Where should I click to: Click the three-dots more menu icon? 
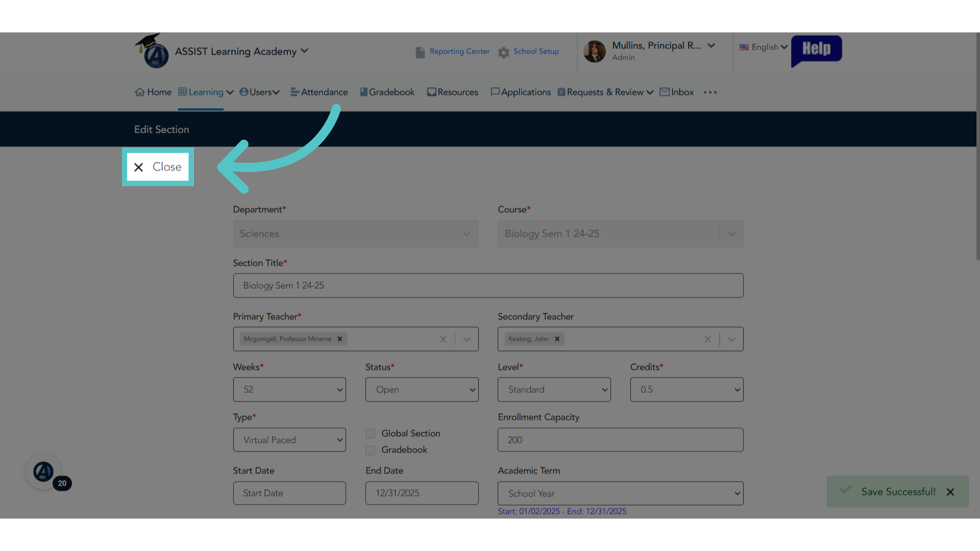tap(710, 92)
